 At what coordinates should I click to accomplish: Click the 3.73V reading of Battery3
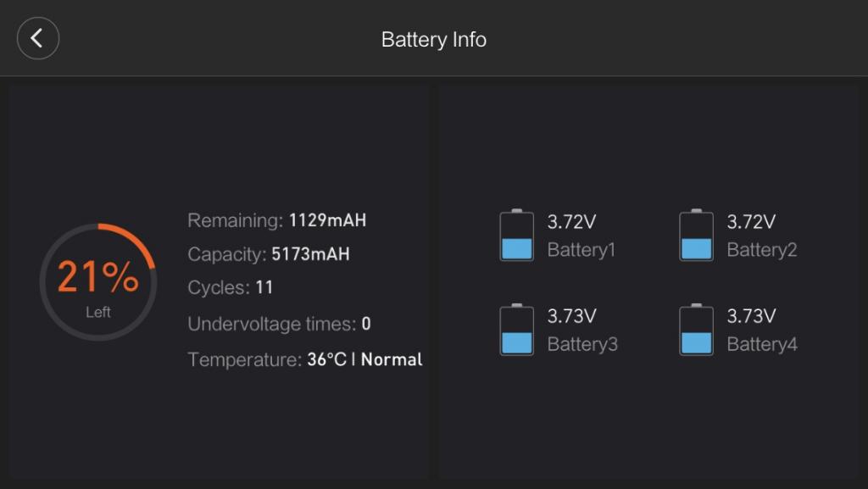tap(571, 316)
